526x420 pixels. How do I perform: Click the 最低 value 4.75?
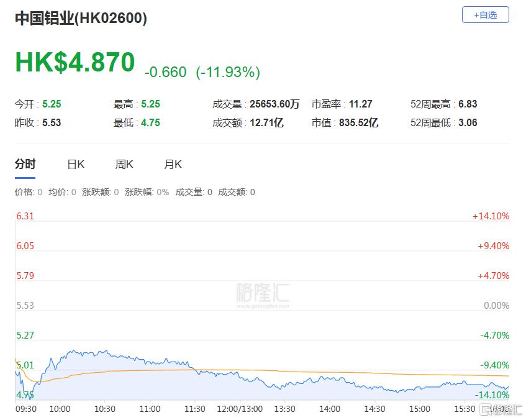click(x=151, y=122)
